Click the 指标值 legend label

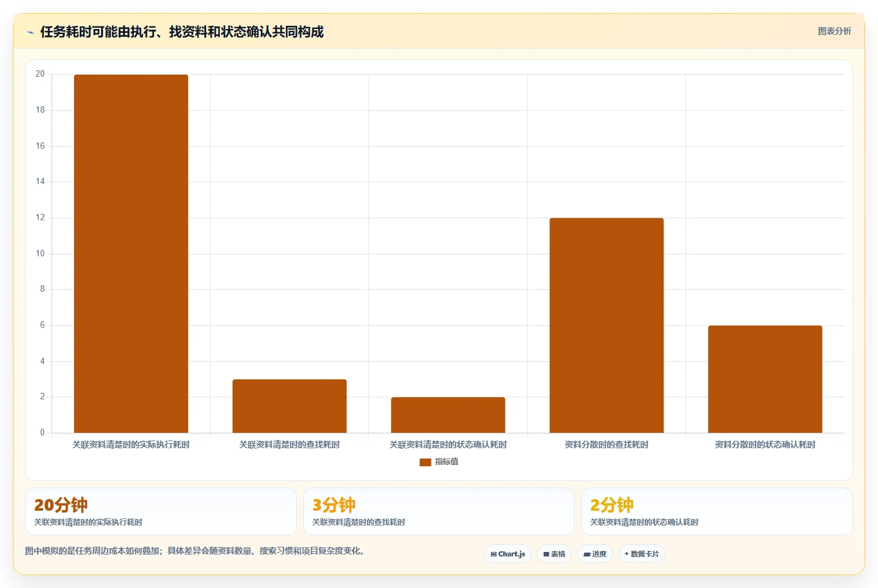446,462
